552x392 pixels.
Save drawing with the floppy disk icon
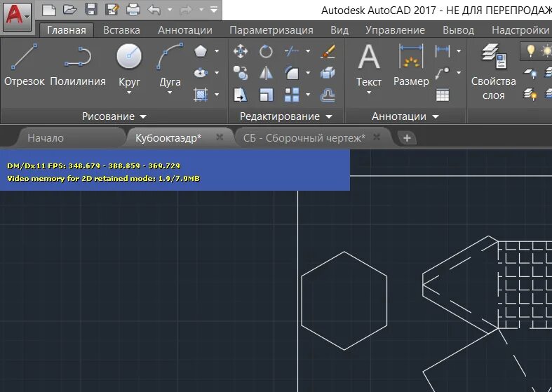[91, 10]
